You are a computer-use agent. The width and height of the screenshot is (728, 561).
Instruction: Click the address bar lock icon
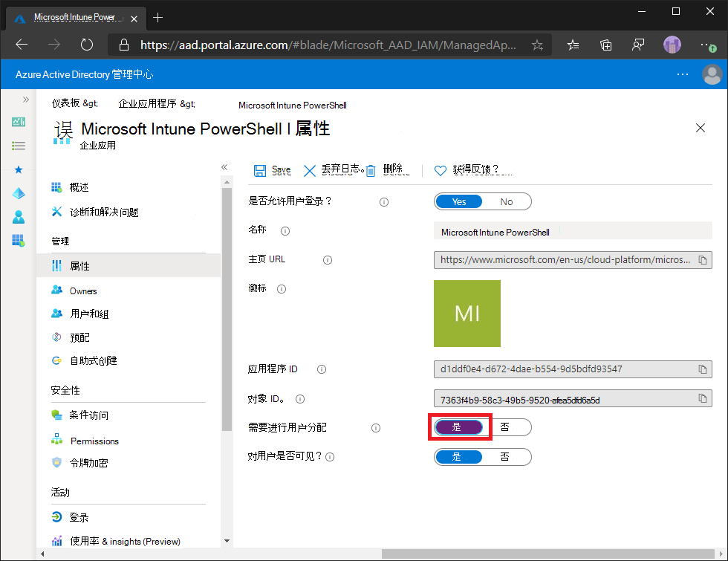124,45
